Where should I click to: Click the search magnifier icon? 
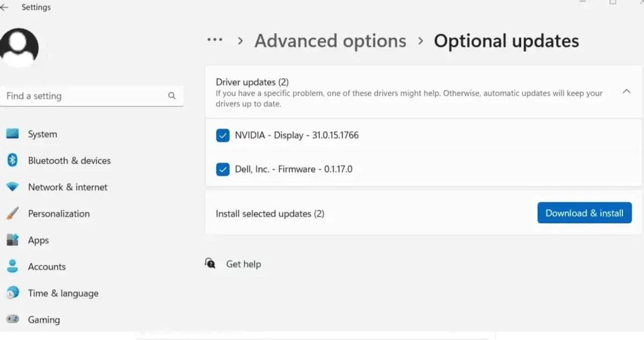[172, 96]
